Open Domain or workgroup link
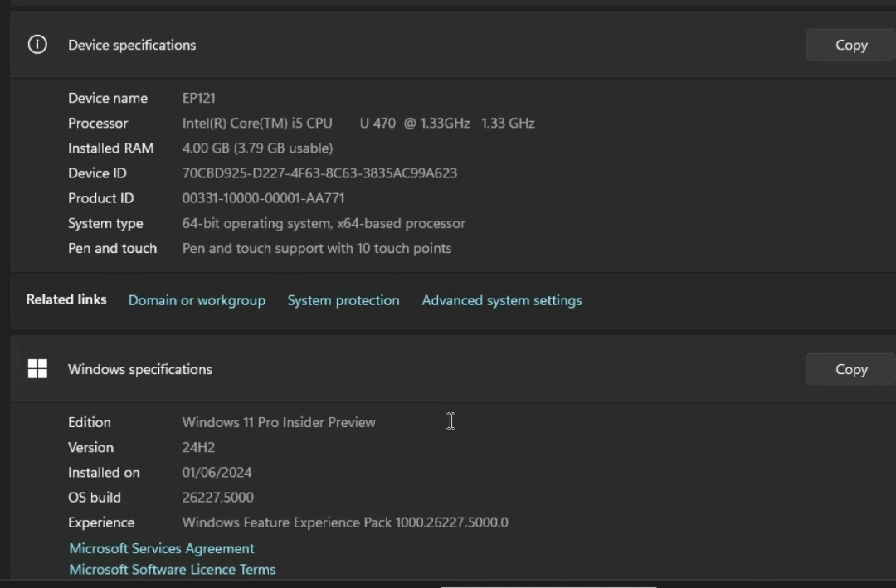 [x=197, y=300]
